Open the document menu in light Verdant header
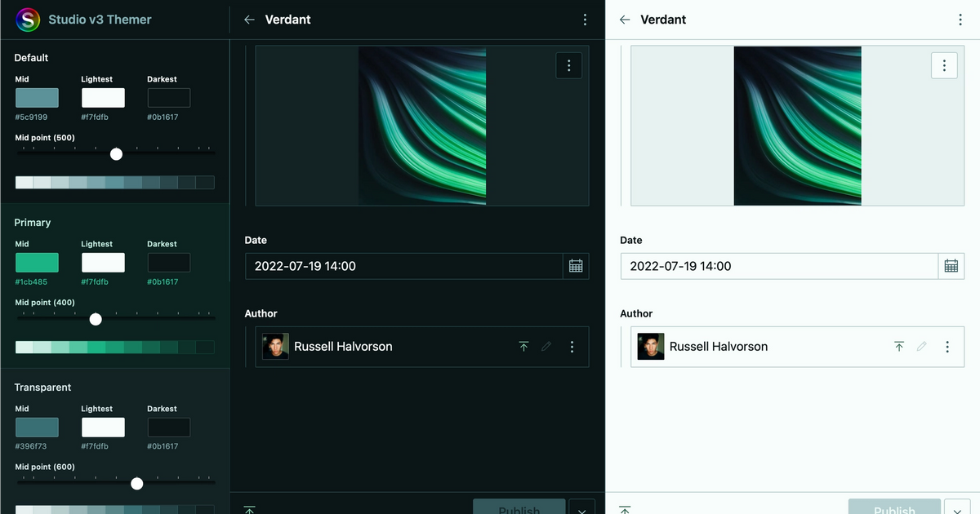980x514 pixels. point(960,20)
